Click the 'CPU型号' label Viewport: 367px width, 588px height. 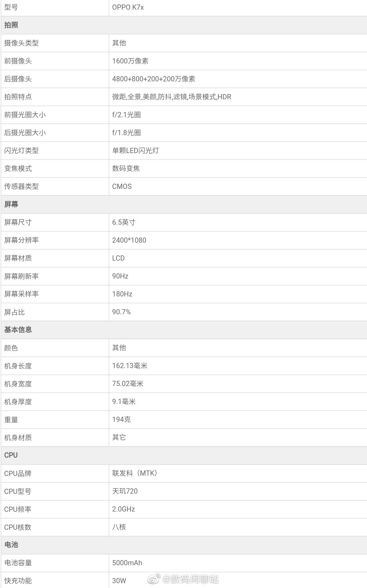pyautogui.click(x=18, y=491)
